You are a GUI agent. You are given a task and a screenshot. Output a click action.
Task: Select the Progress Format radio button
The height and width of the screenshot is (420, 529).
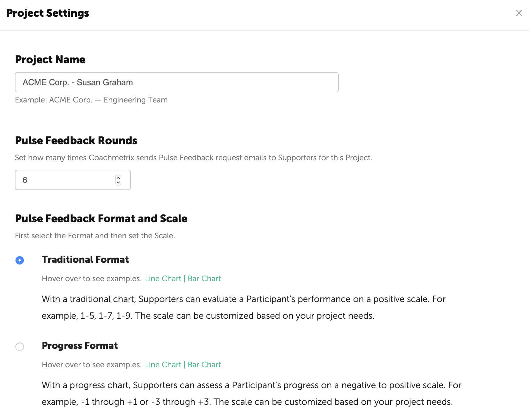[20, 346]
